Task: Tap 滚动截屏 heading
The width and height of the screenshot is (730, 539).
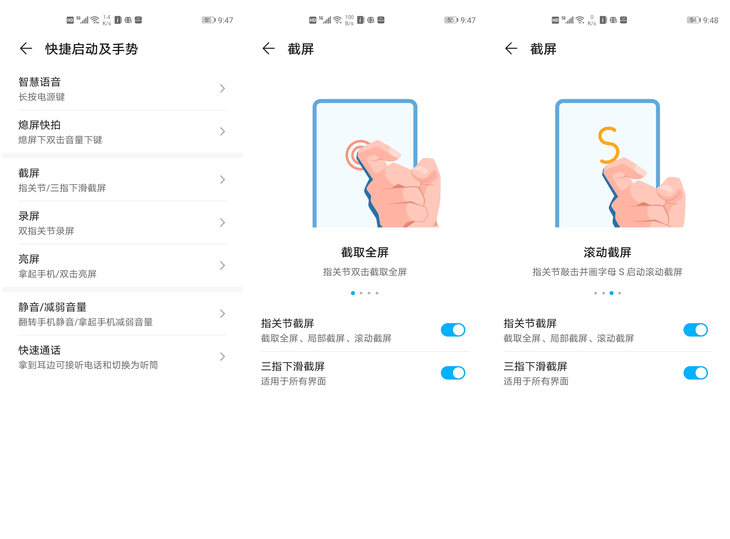Action: [x=608, y=252]
